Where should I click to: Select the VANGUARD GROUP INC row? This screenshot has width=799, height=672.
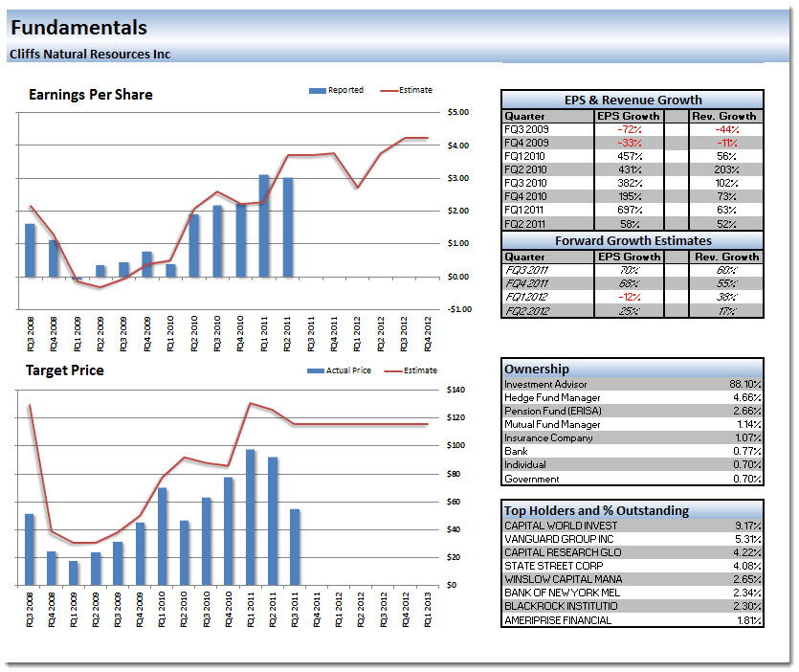pos(632,539)
